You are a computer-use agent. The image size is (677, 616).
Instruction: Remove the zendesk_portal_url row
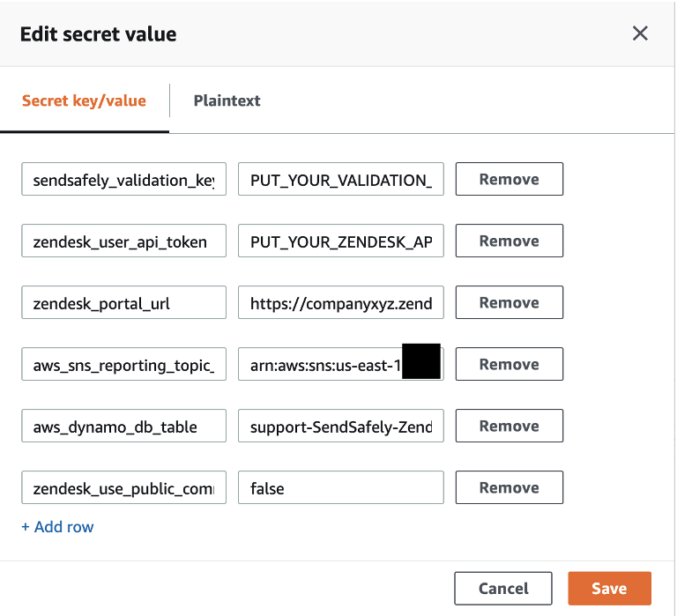pos(509,302)
